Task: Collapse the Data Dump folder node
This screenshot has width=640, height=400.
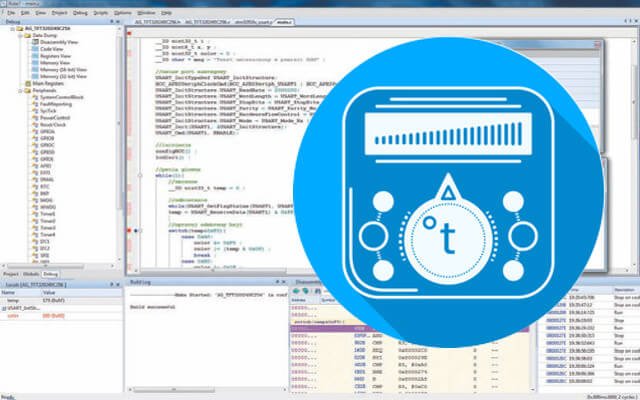Action: 20,36
